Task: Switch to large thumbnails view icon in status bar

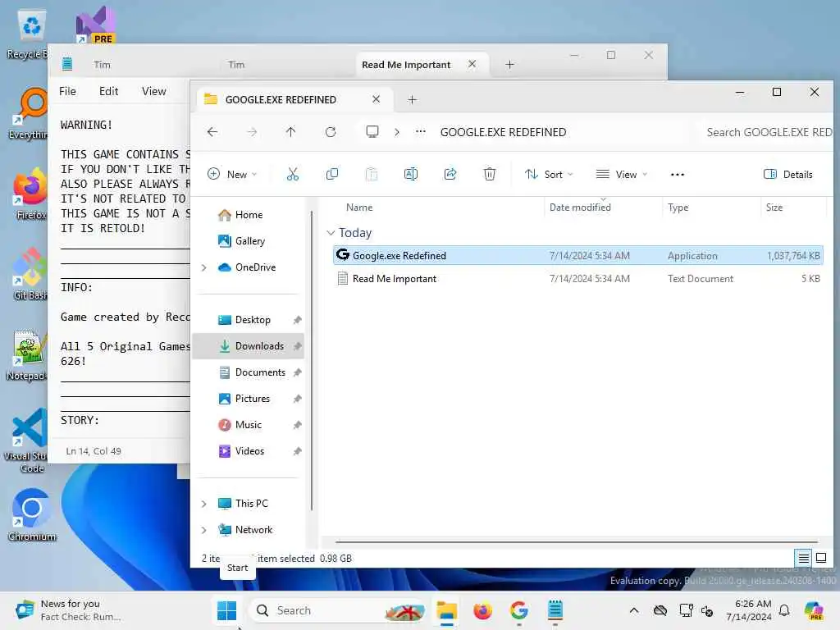Action: click(x=820, y=558)
